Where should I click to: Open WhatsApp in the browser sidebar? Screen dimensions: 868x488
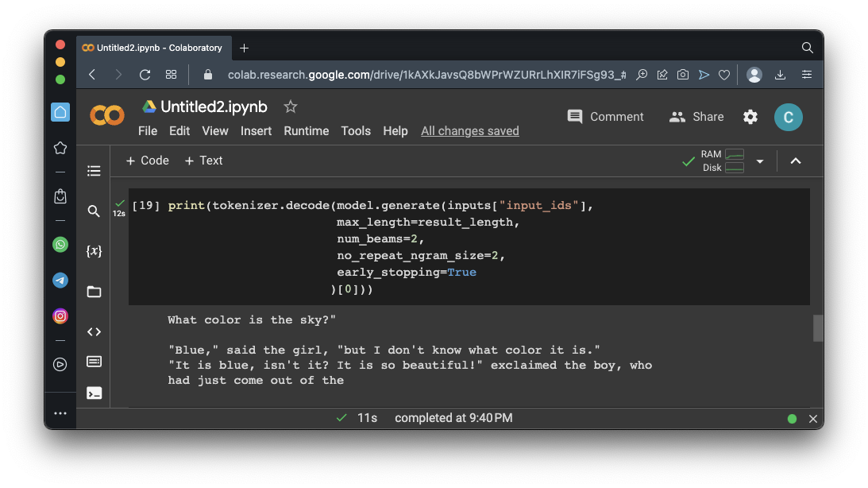[x=60, y=245]
